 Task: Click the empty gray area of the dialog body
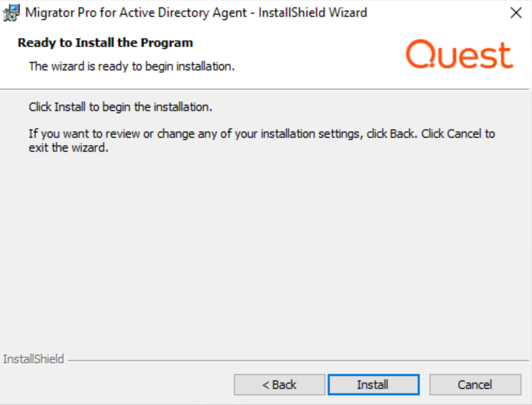266,248
